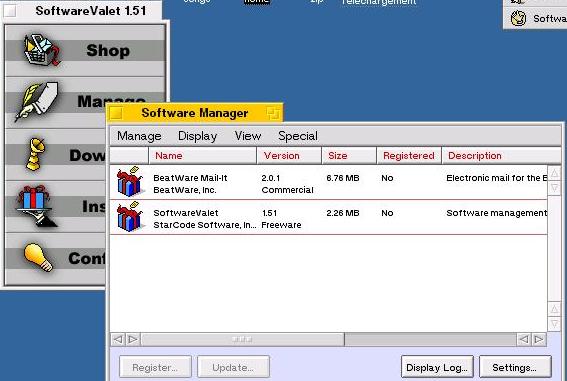Click horizontal scrollbar left arrow at right end
The image size is (567, 381).
[524, 339]
